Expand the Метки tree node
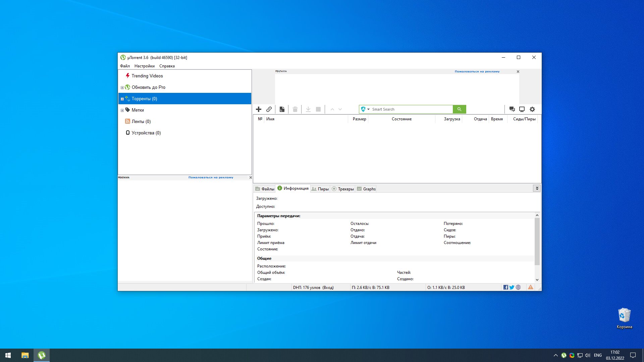 point(122,110)
